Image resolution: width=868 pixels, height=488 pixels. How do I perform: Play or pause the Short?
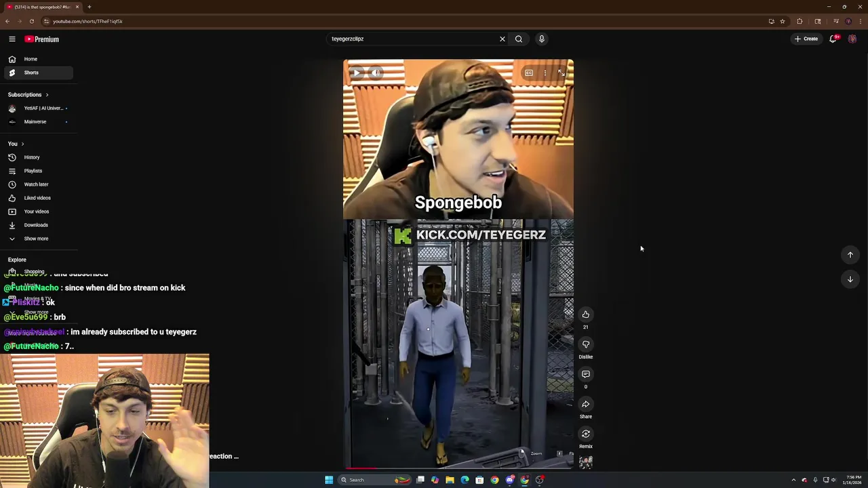357,73
